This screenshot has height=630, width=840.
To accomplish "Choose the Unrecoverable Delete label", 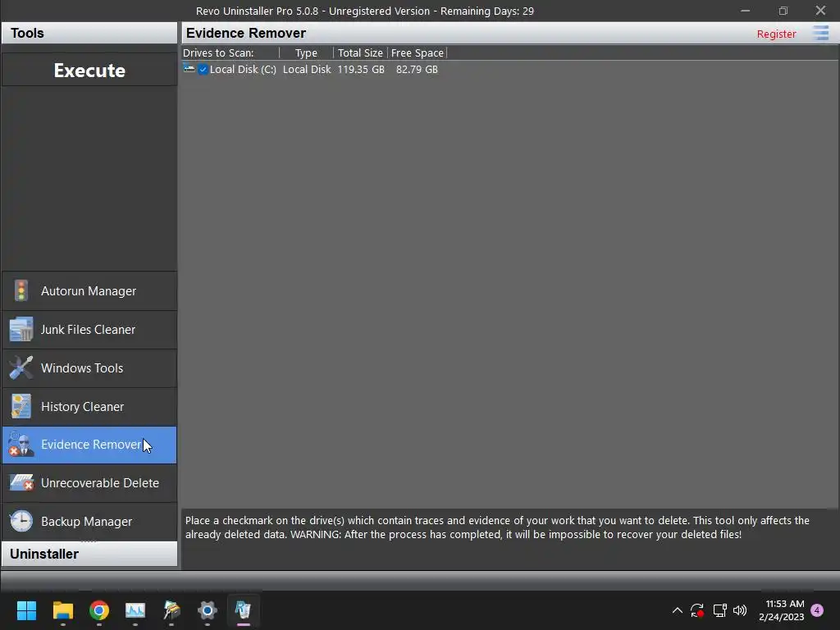I will pyautogui.click(x=99, y=482).
